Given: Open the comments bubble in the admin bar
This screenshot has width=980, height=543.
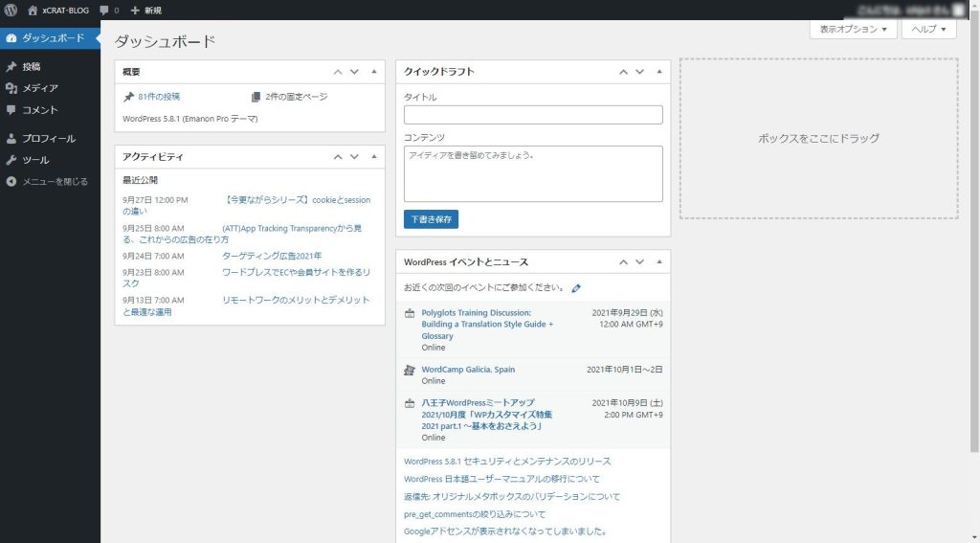Looking at the screenshot, I should pos(109,10).
